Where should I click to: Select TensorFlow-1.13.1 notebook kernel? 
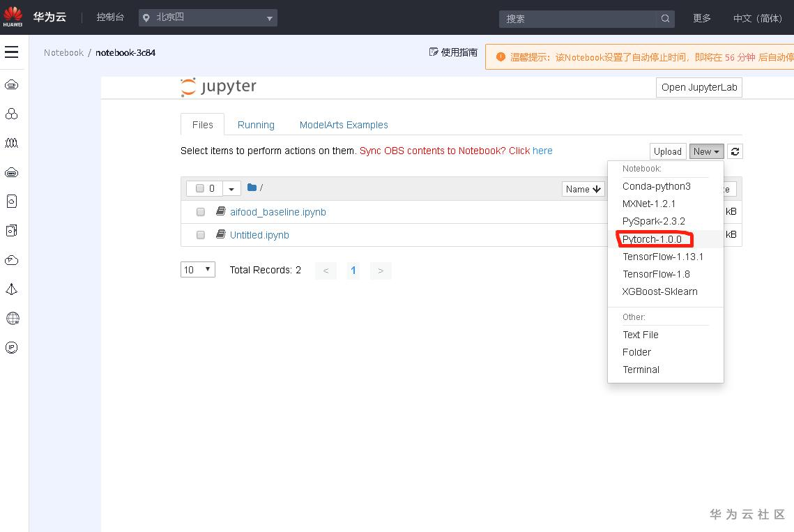click(x=665, y=257)
